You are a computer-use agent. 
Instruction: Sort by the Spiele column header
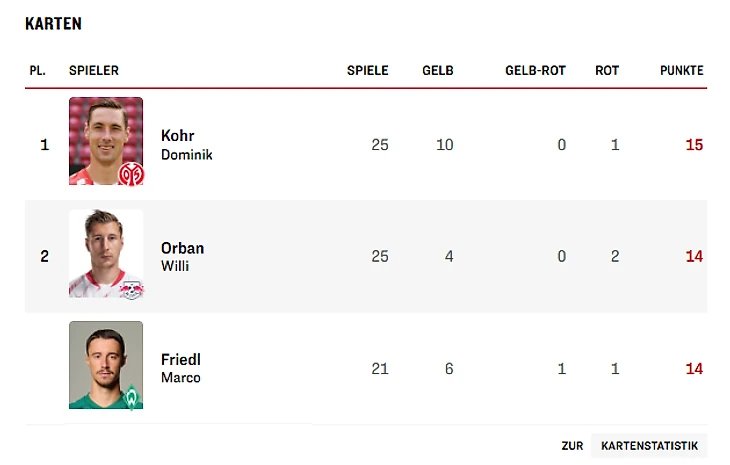pos(367,70)
